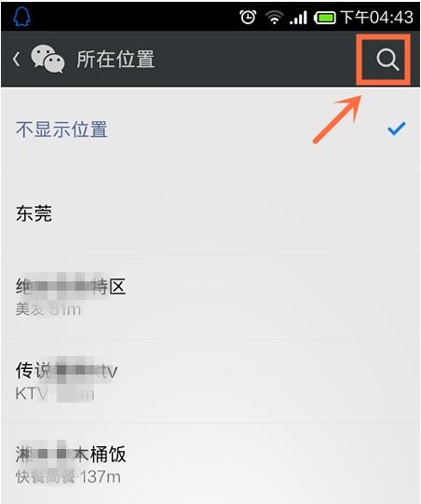Pick the 传说 KTV location entry

(210, 381)
